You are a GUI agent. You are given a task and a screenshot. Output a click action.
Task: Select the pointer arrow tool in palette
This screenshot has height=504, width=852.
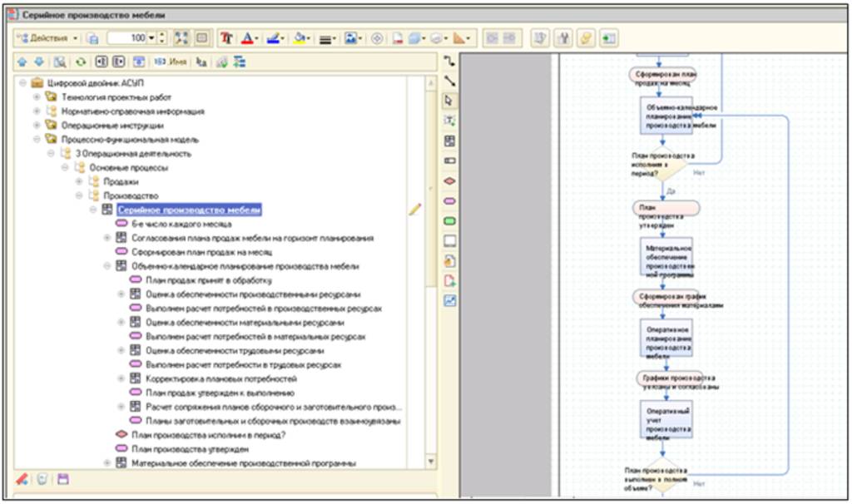[450, 101]
